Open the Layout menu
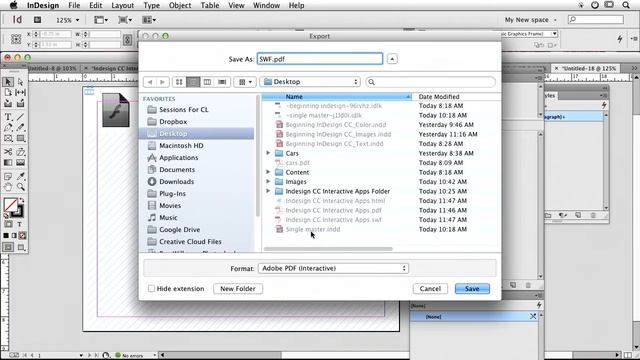Viewport: 640px width, 360px height. pyautogui.click(x=122, y=5)
